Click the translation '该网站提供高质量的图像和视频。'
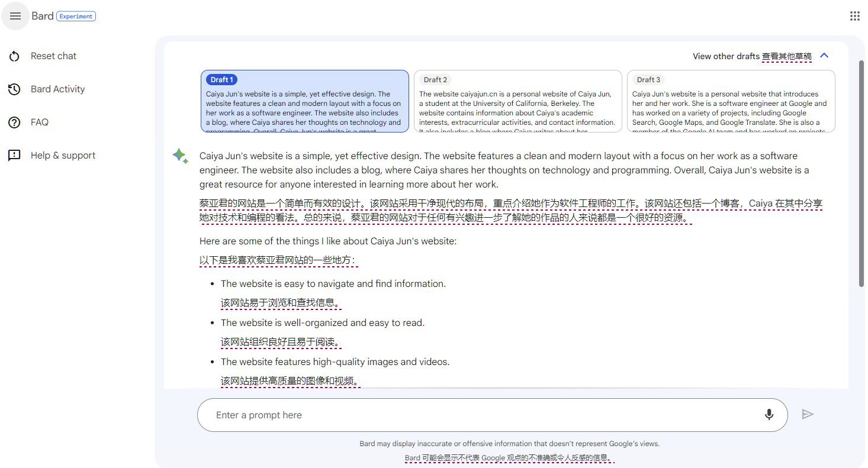 click(291, 382)
